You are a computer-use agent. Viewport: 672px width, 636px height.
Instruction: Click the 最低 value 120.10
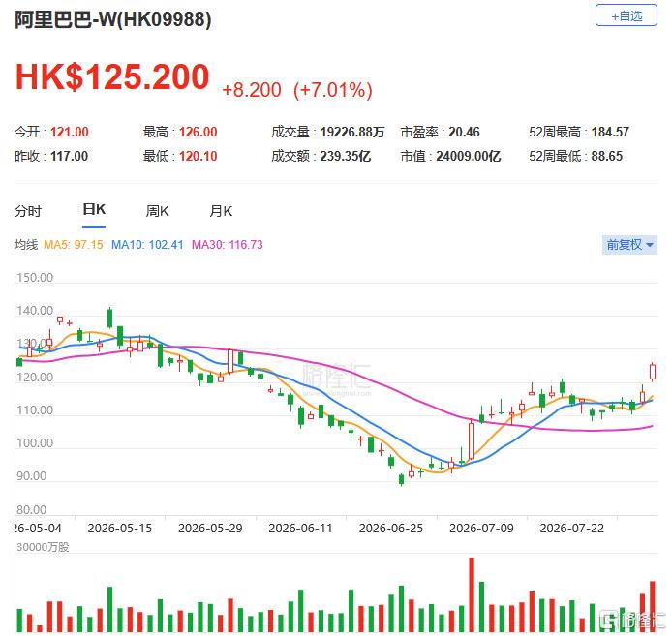[198, 156]
